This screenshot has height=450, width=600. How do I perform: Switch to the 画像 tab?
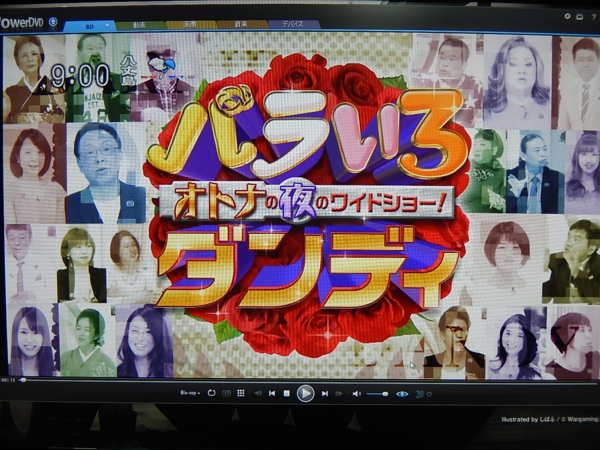click(190, 25)
